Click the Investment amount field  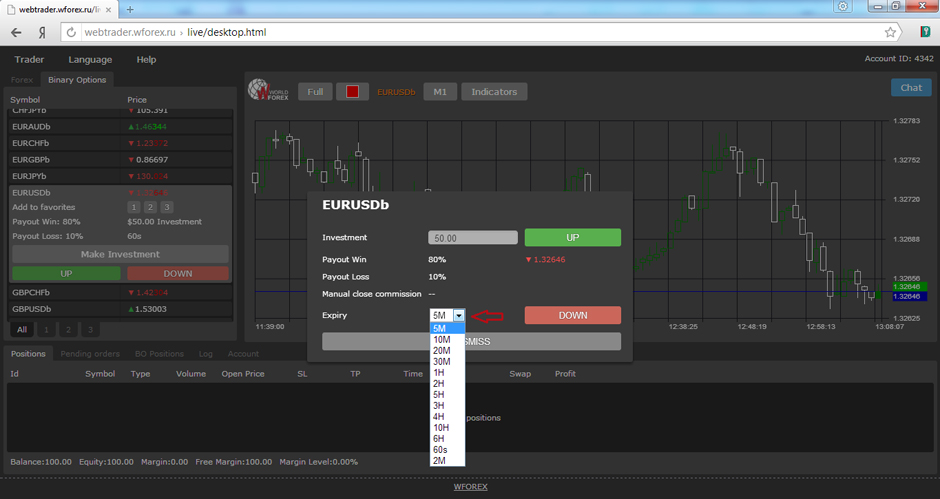(473, 238)
